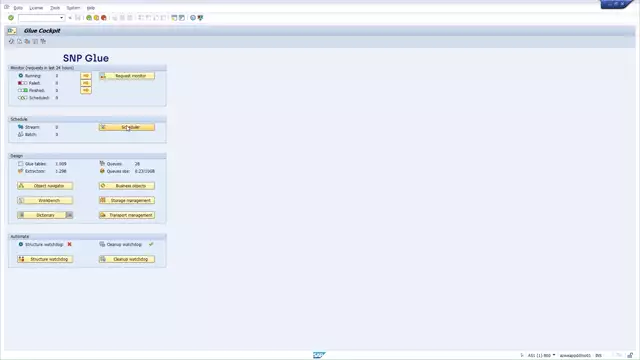Open the Request monitor
Image resolution: width=640 pixels, height=360 pixels.
[127, 76]
